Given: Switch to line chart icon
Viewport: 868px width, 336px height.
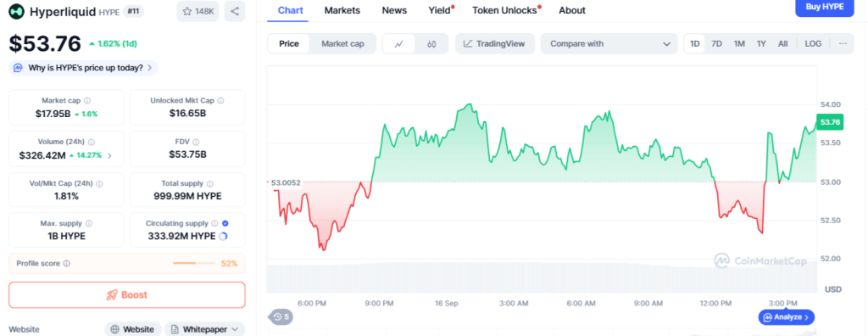Looking at the screenshot, I should [398, 44].
